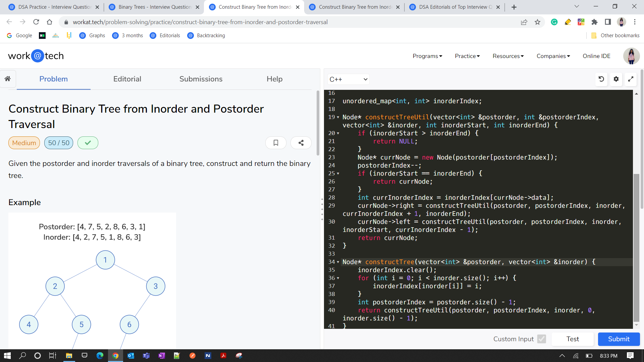Image resolution: width=644 pixels, height=362 pixels.
Task: Click the panel splitter drag handle
Action: (x=322, y=209)
